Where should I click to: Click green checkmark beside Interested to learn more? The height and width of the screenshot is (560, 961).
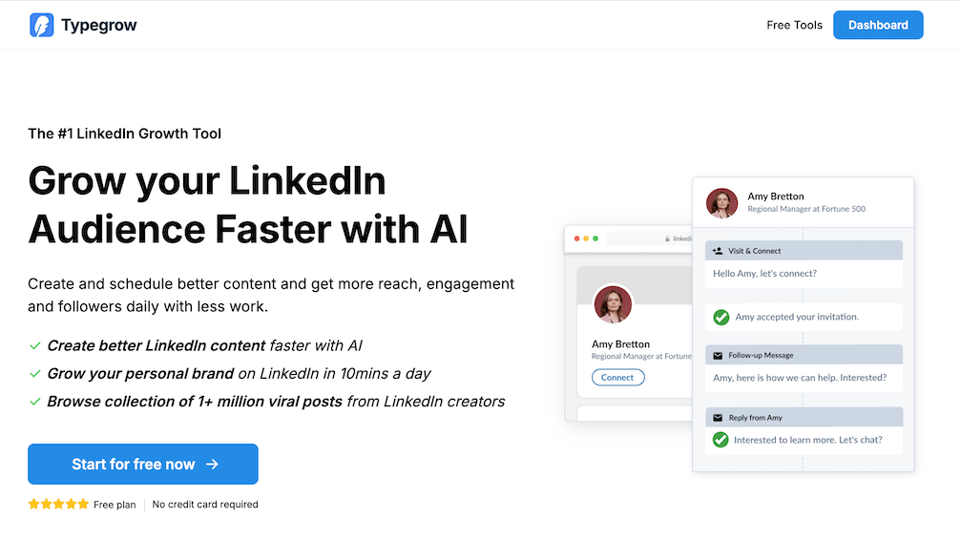[x=721, y=440]
